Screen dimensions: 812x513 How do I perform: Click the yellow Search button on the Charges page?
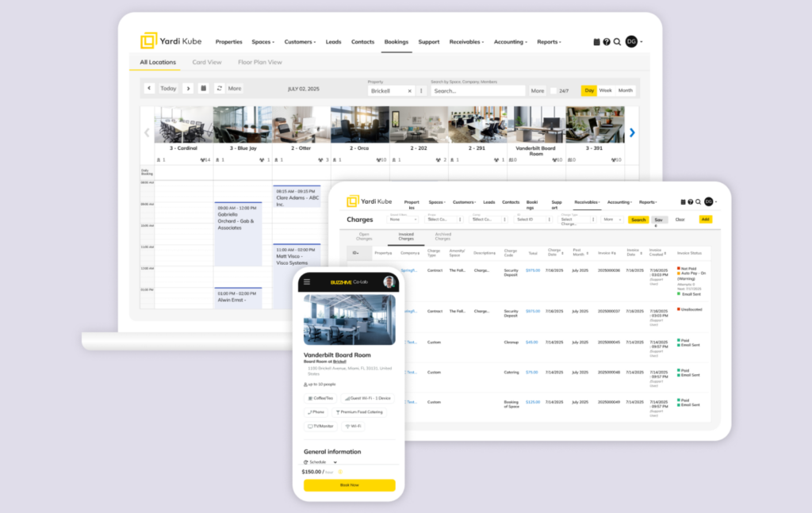pyautogui.click(x=637, y=219)
